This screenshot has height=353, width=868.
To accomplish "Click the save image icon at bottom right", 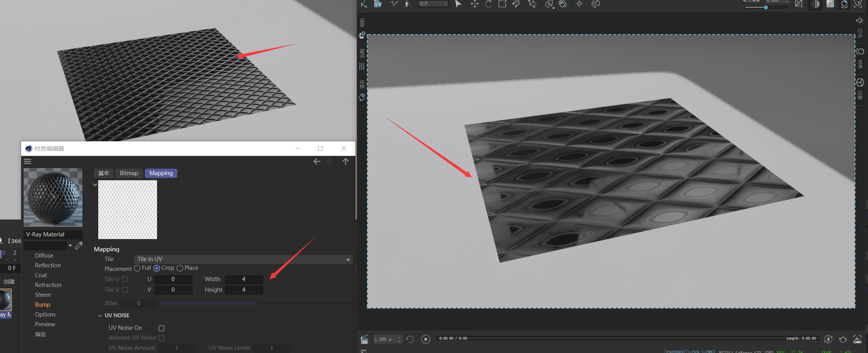I will click(x=857, y=339).
